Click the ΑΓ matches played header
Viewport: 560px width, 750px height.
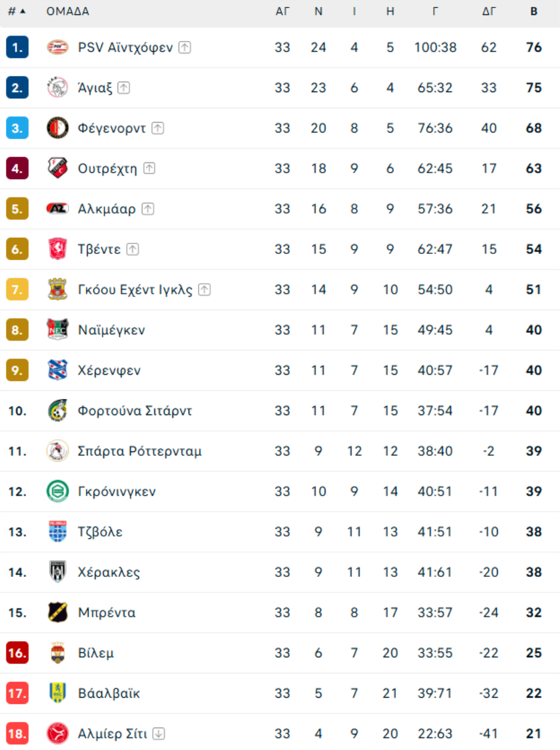point(282,11)
